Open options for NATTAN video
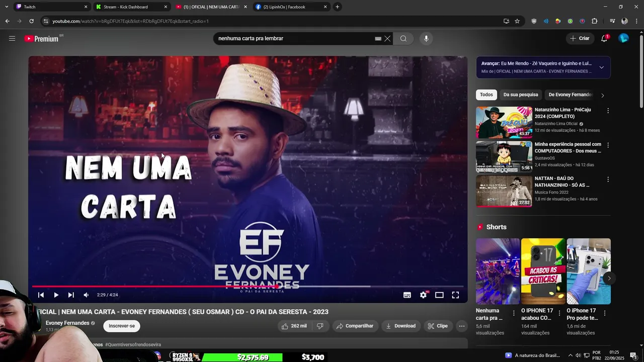The width and height of the screenshot is (644, 362). tap(608, 179)
